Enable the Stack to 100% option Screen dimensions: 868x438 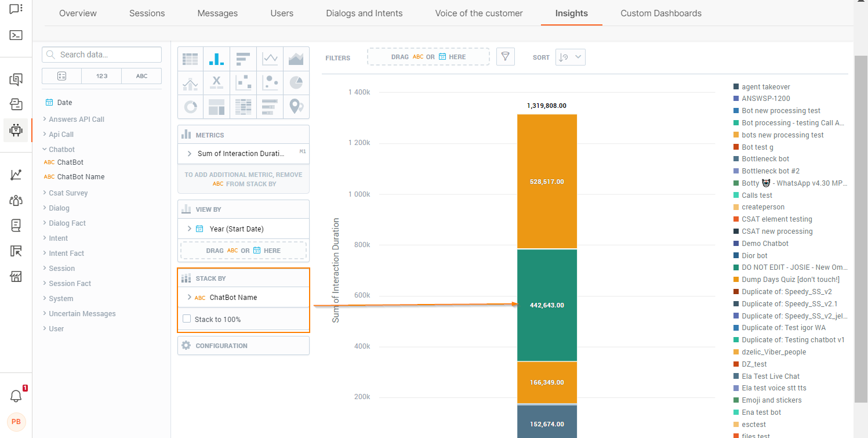(187, 318)
